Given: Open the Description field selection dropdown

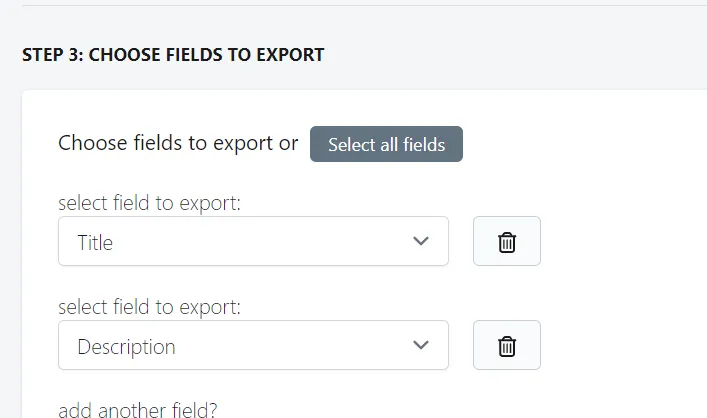Looking at the screenshot, I should [x=253, y=345].
